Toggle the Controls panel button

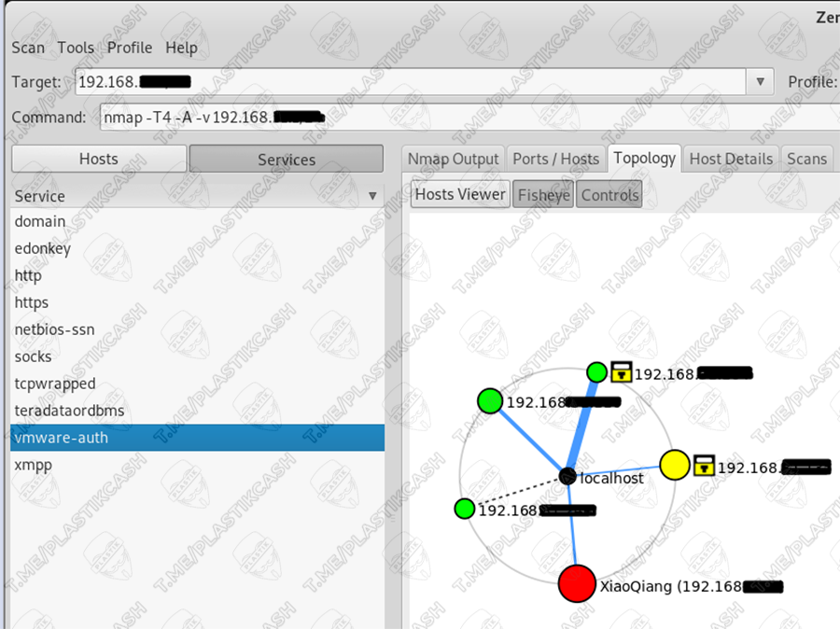(x=609, y=195)
